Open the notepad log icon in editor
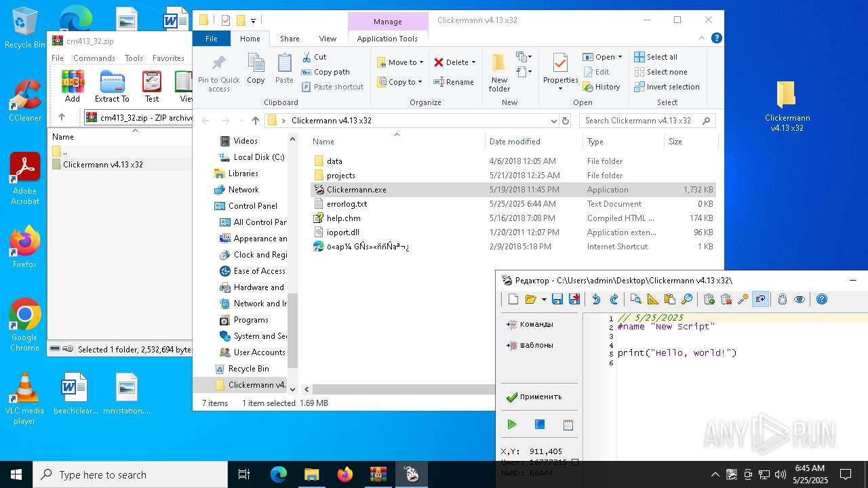868x488 pixels. pyautogui.click(x=568, y=425)
